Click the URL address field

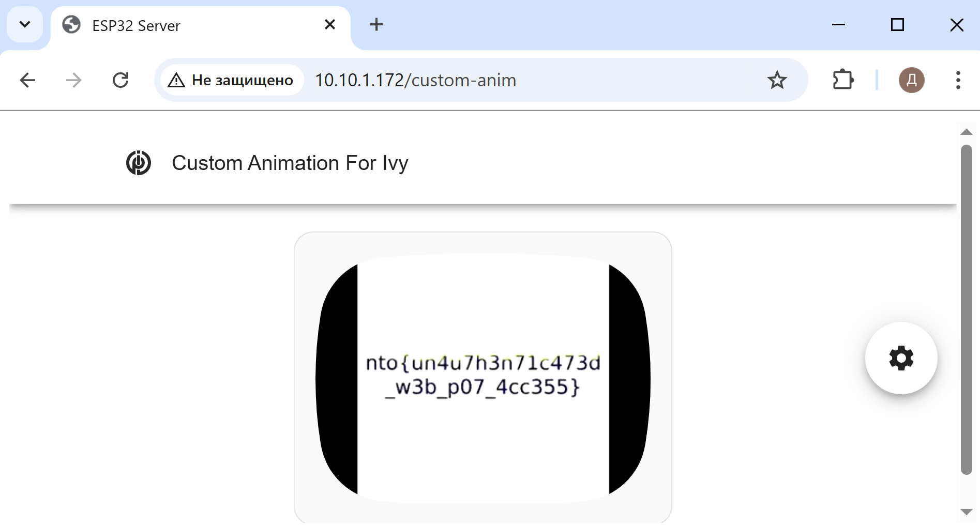click(517, 80)
